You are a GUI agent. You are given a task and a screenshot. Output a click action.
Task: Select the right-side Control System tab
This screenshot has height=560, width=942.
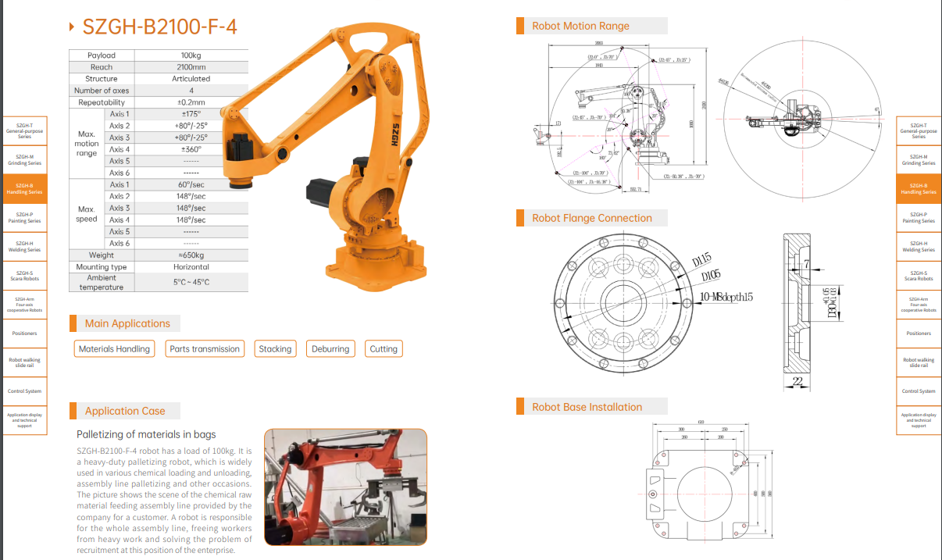click(919, 391)
